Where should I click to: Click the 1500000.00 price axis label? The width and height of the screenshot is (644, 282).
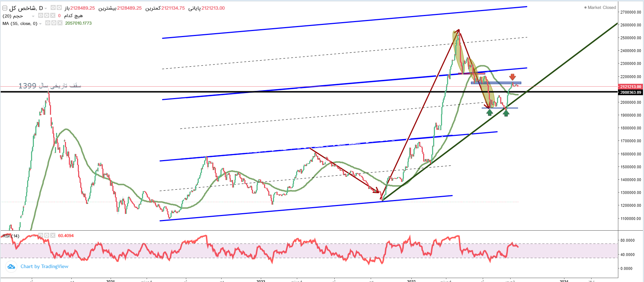point(631,167)
